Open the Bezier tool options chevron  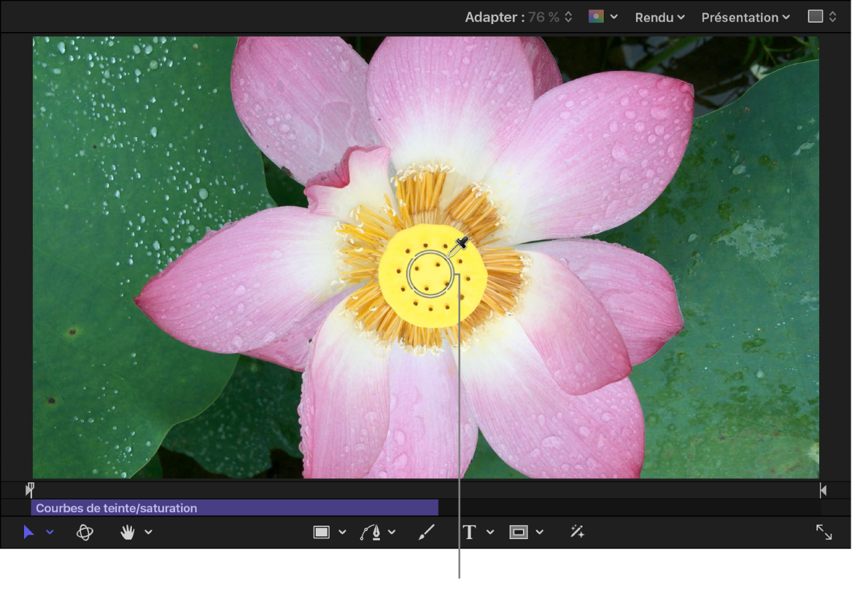pos(392,532)
